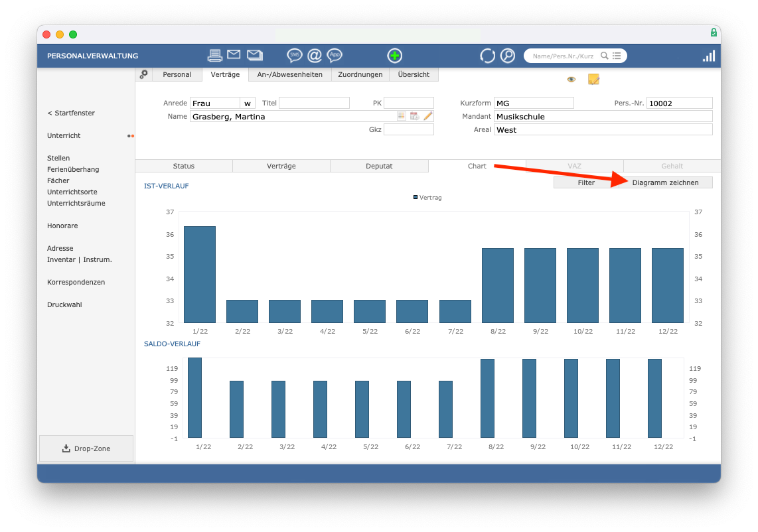Click the Kurzform field showing MG

click(x=534, y=103)
